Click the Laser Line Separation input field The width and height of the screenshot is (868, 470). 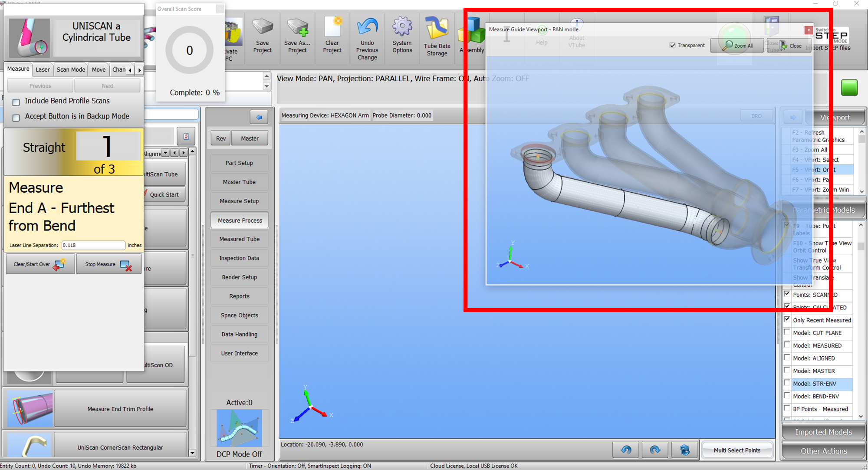[93, 245]
